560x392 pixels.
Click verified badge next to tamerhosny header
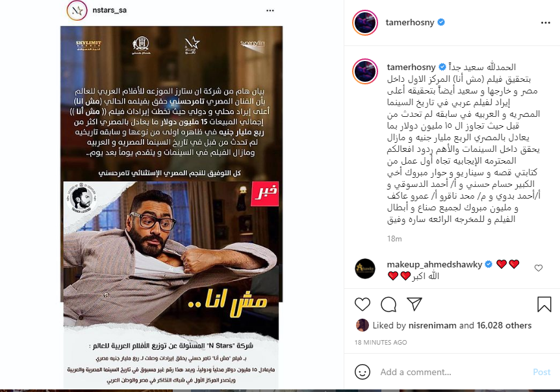click(x=441, y=22)
